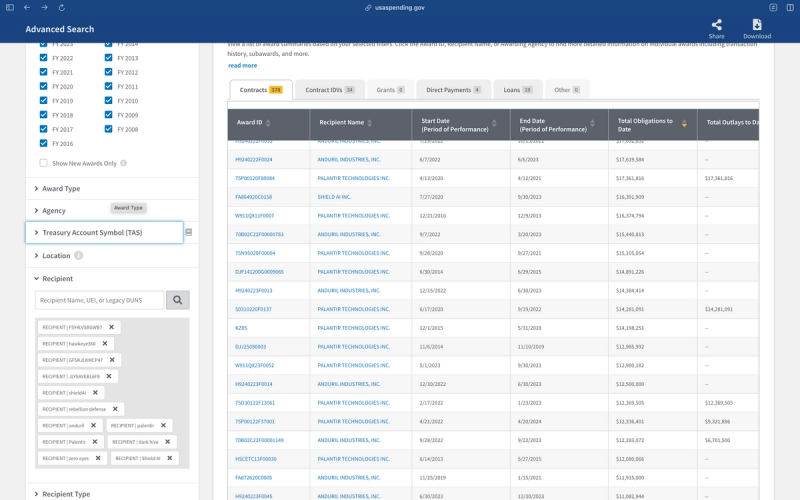
Task: Remove the hawkeye360 recipient filter
Action: pyautogui.click(x=105, y=343)
